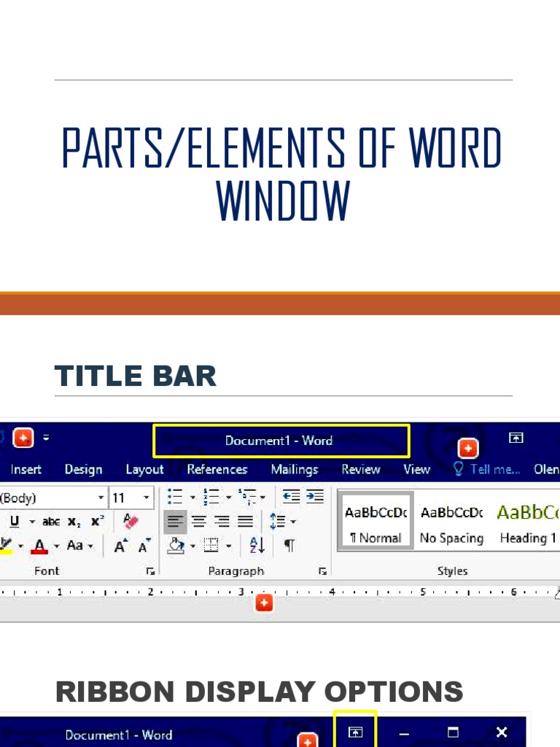The height and width of the screenshot is (747, 560).
Task: Click Document1 - Word title in the lower window
Action: (x=119, y=735)
